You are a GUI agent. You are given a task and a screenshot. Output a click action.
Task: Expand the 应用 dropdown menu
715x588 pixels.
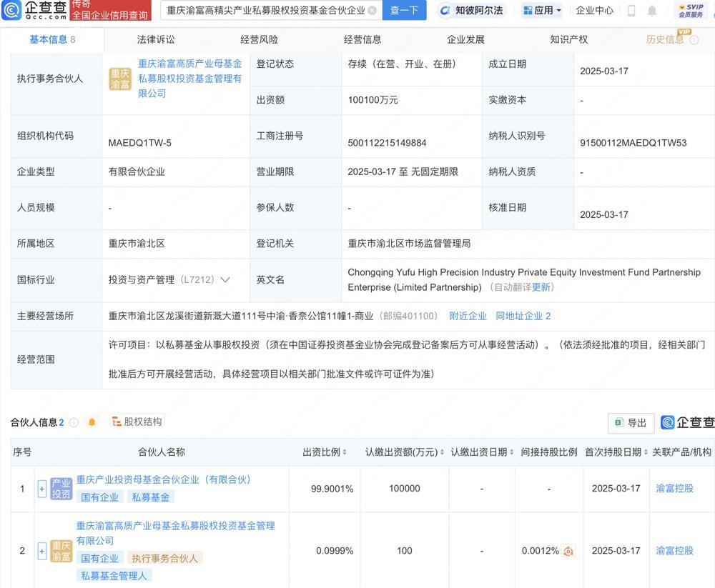pyautogui.click(x=542, y=10)
